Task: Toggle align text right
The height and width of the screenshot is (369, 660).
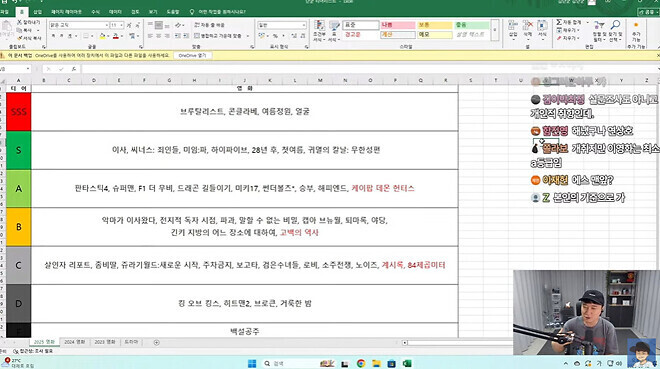Action: click(167, 36)
